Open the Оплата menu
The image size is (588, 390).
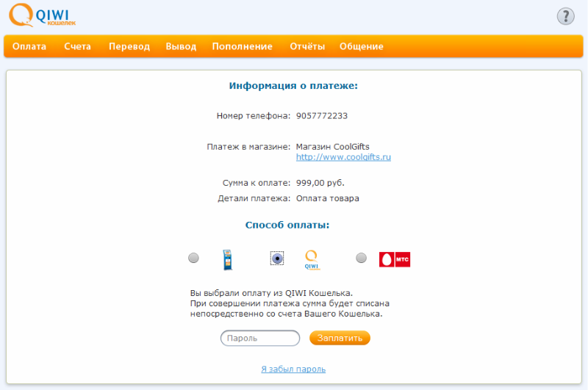(29, 46)
